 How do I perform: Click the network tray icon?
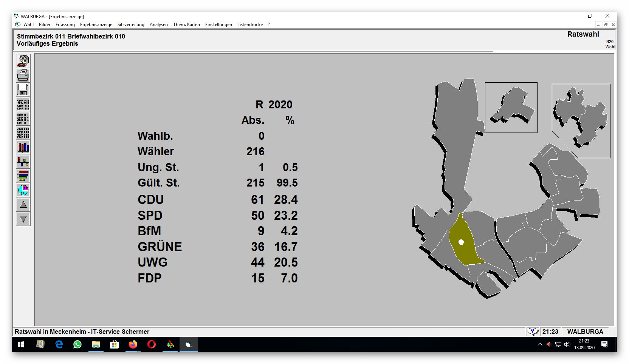558,344
